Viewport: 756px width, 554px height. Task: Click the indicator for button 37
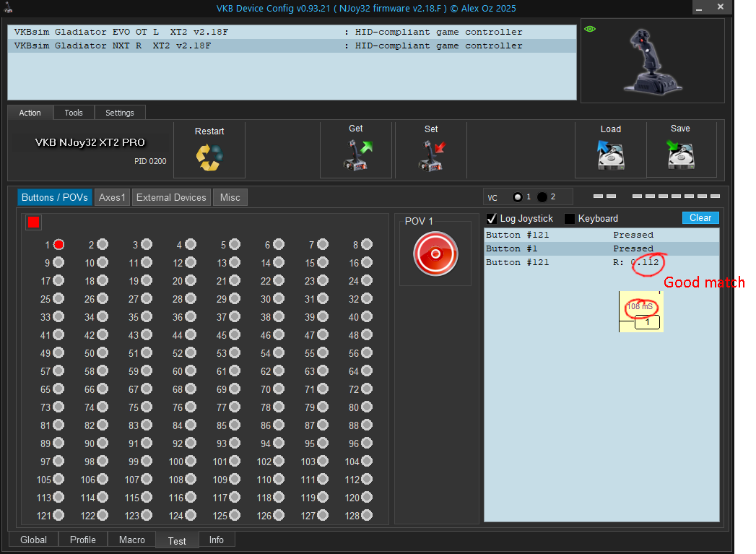pyautogui.click(x=235, y=317)
